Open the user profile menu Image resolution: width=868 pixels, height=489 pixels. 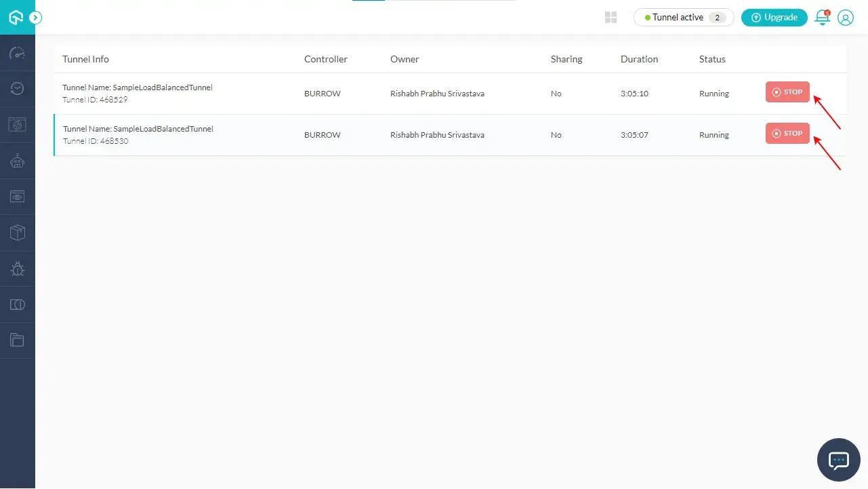pos(845,18)
